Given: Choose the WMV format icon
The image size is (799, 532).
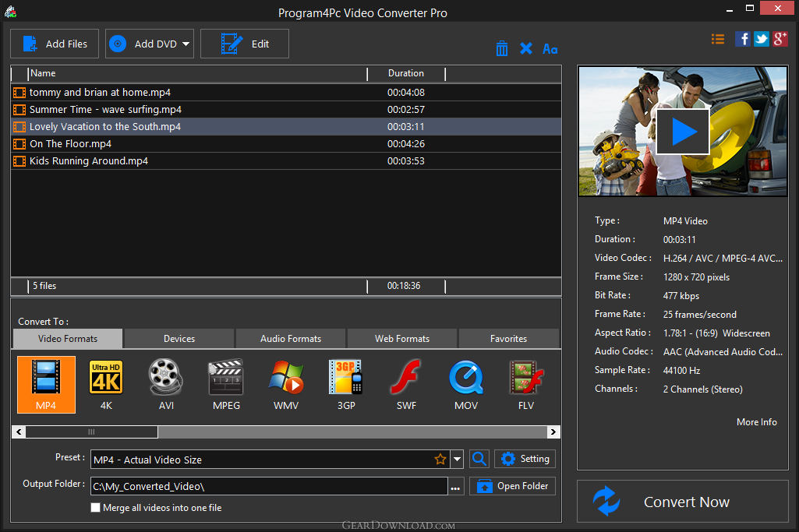Looking at the screenshot, I should pos(286,384).
